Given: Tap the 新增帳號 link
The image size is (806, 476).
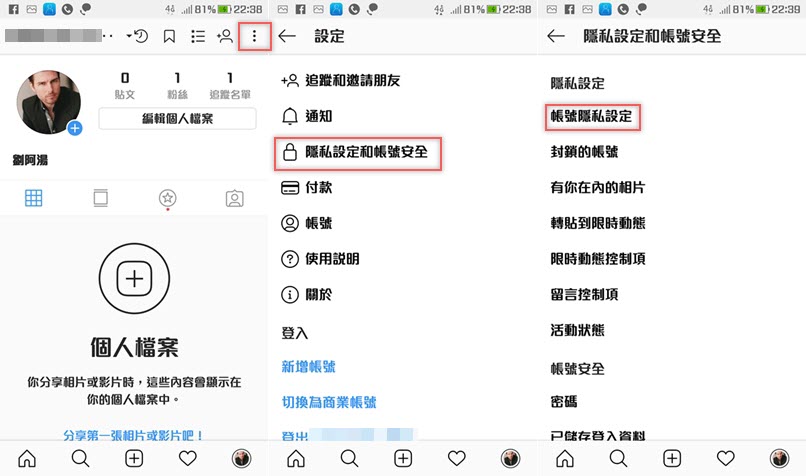Looking at the screenshot, I should (x=308, y=367).
